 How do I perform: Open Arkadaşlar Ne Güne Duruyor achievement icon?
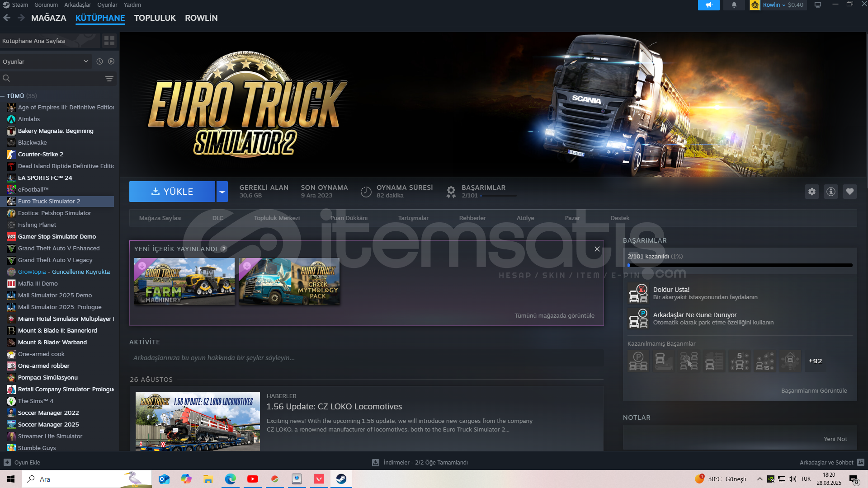(x=638, y=319)
